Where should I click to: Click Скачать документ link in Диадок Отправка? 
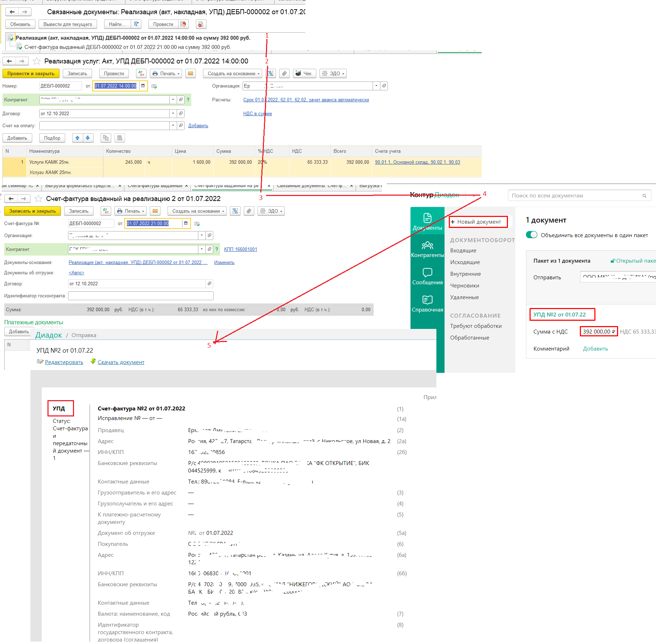(x=121, y=362)
